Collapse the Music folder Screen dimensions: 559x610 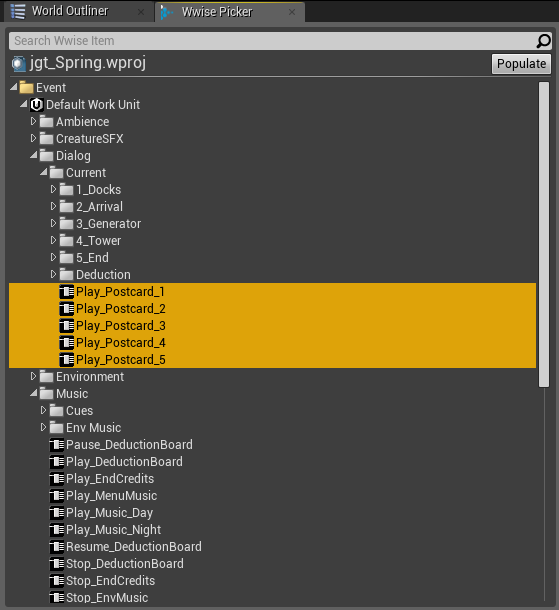click(x=34, y=394)
